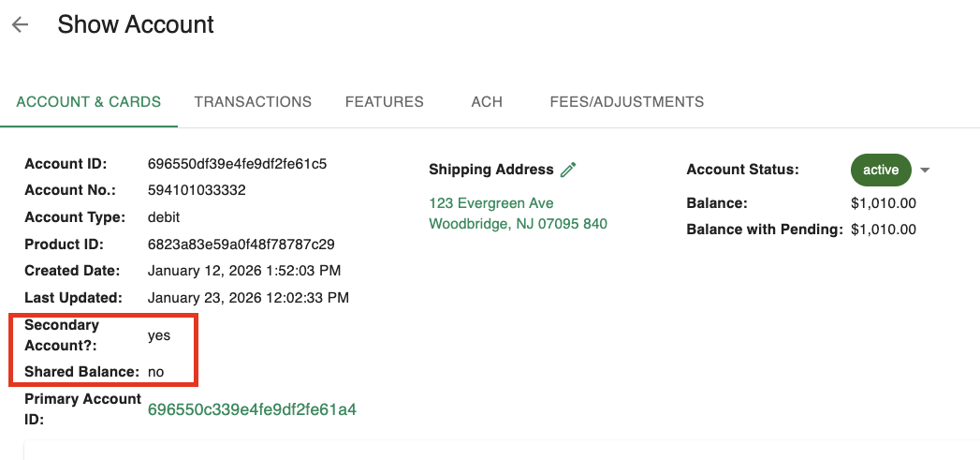
Task: Open the Primary Account ID link
Action: 252,409
